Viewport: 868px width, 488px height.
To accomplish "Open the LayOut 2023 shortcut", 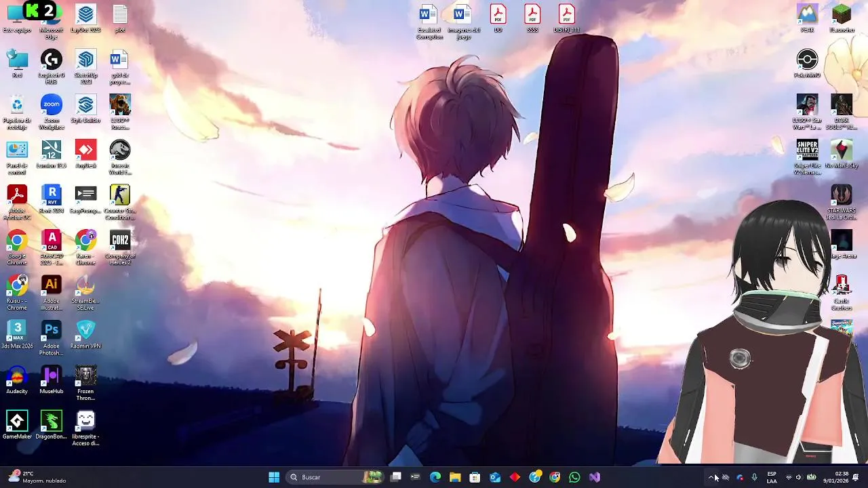I will [x=85, y=19].
